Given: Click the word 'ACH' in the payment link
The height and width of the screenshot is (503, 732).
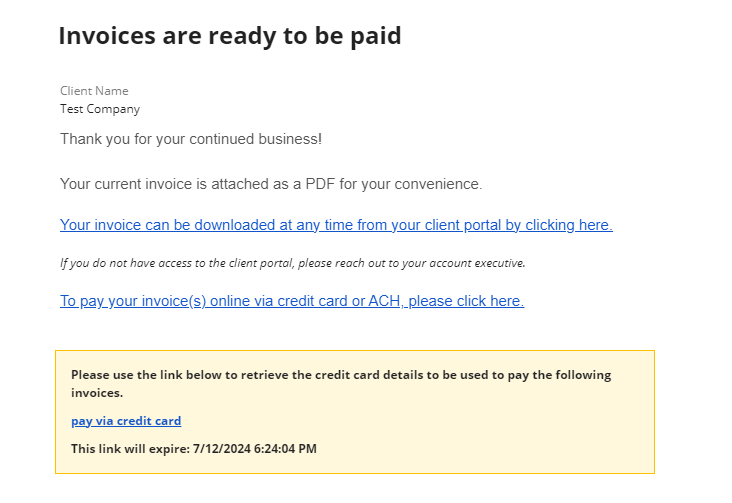Looking at the screenshot, I should [x=383, y=301].
